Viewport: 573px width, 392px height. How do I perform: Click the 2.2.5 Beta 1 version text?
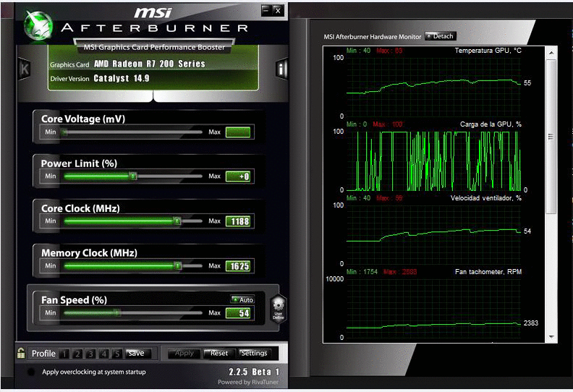[x=254, y=372]
